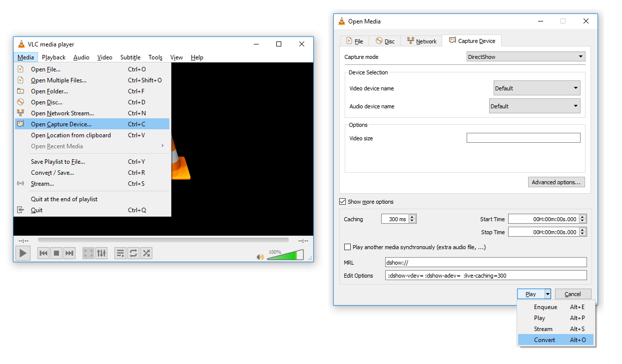Image resolution: width=622 pixels, height=364 pixels.
Task: Mute audio via the speaker icon
Action: pyautogui.click(x=260, y=257)
